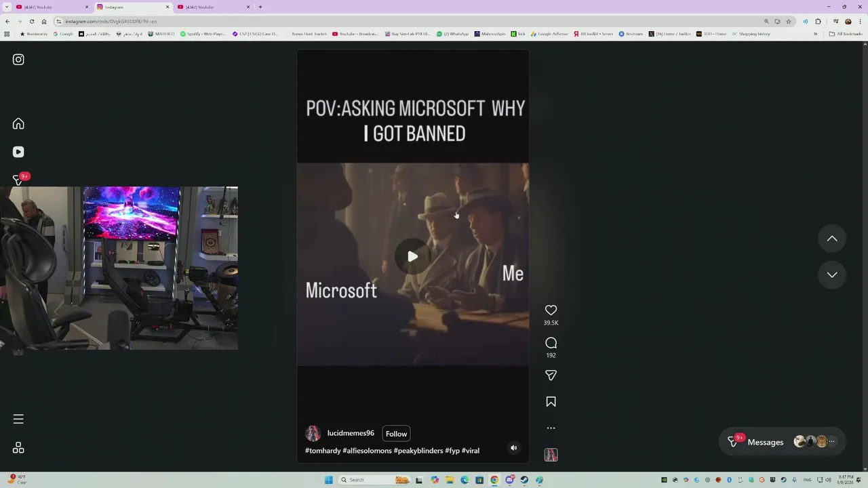The image size is (868, 488).
Task: Open lucidmemes96 profile name
Action: 351,433
